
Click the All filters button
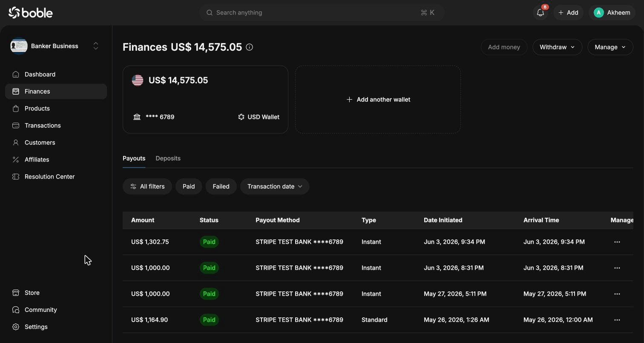pyautogui.click(x=147, y=187)
